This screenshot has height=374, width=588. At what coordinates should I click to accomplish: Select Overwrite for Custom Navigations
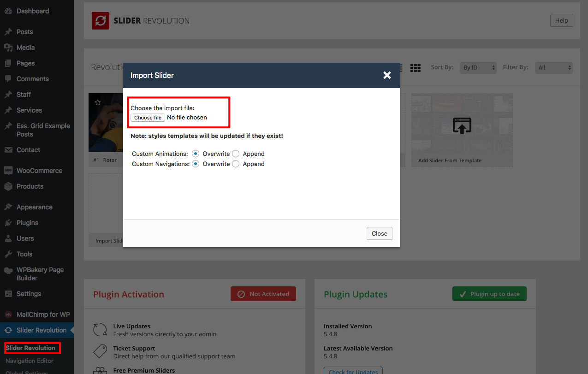[196, 164]
